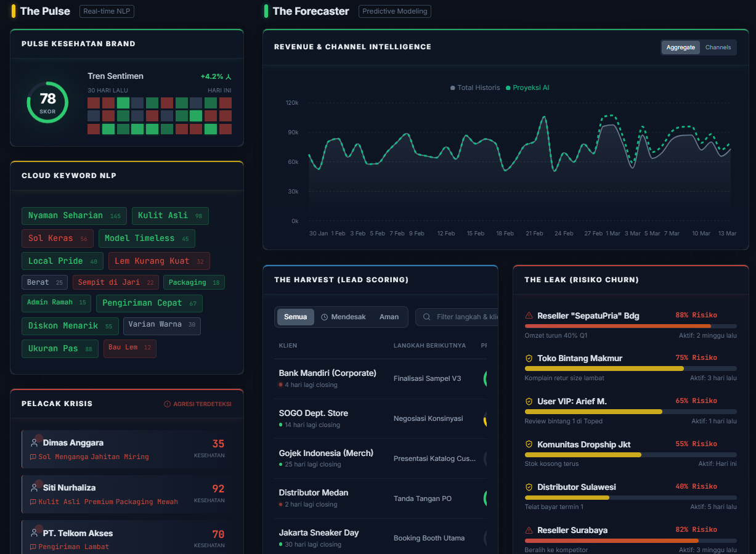Screen dimensions: 756x554
Task: Click the user avatar icon for Dimas Anggara
Action: pos(35,442)
